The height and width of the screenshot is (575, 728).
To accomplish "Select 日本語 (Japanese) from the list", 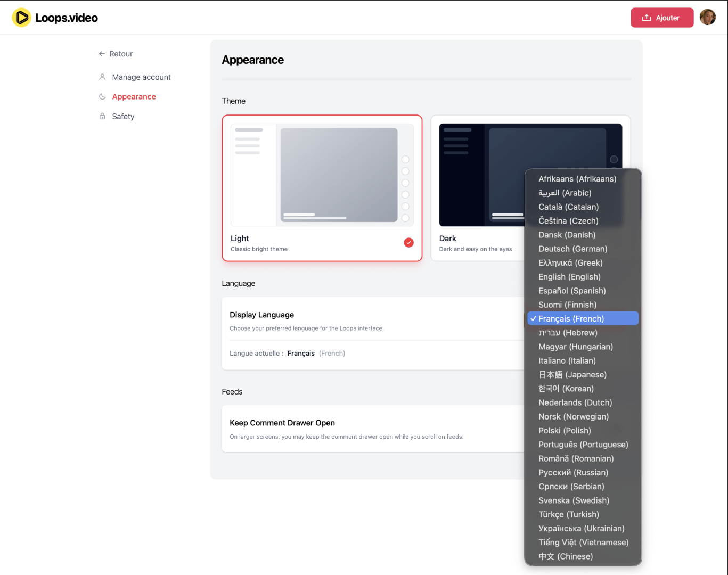I will pyautogui.click(x=572, y=375).
